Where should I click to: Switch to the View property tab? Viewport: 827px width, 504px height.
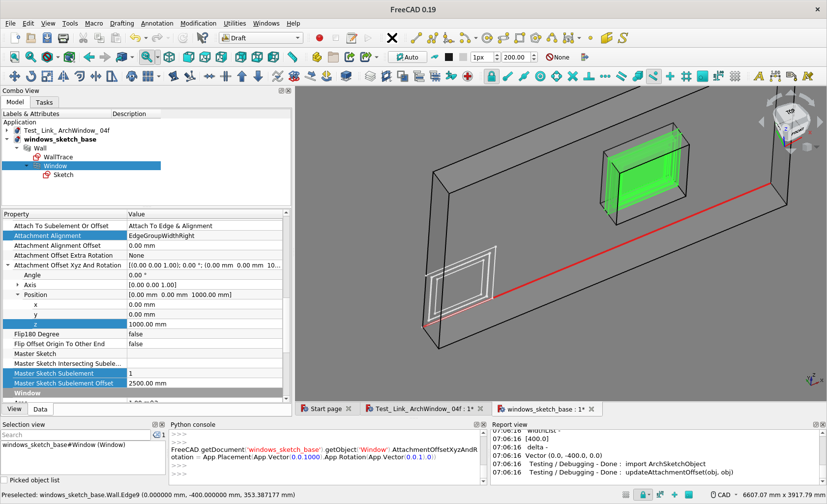(14, 409)
